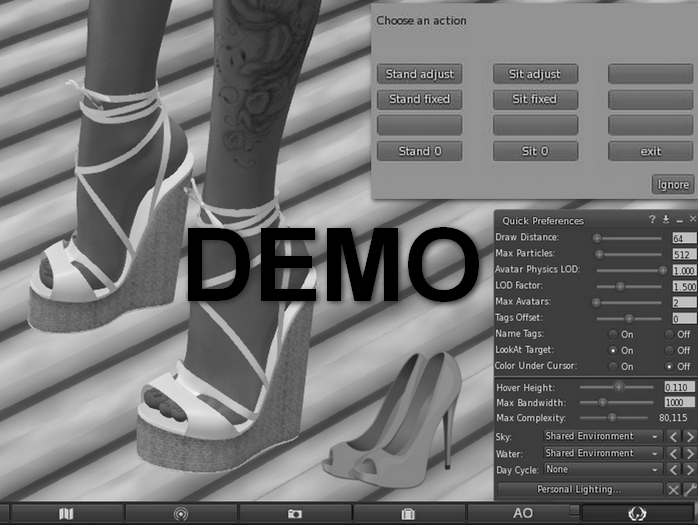Choose the Sit fixed action
Viewport: 698px width, 525px height.
point(535,99)
